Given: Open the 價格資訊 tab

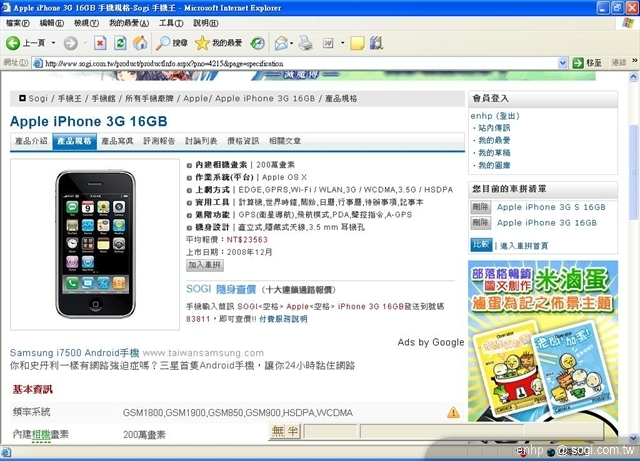Looking at the screenshot, I should coord(243,141).
